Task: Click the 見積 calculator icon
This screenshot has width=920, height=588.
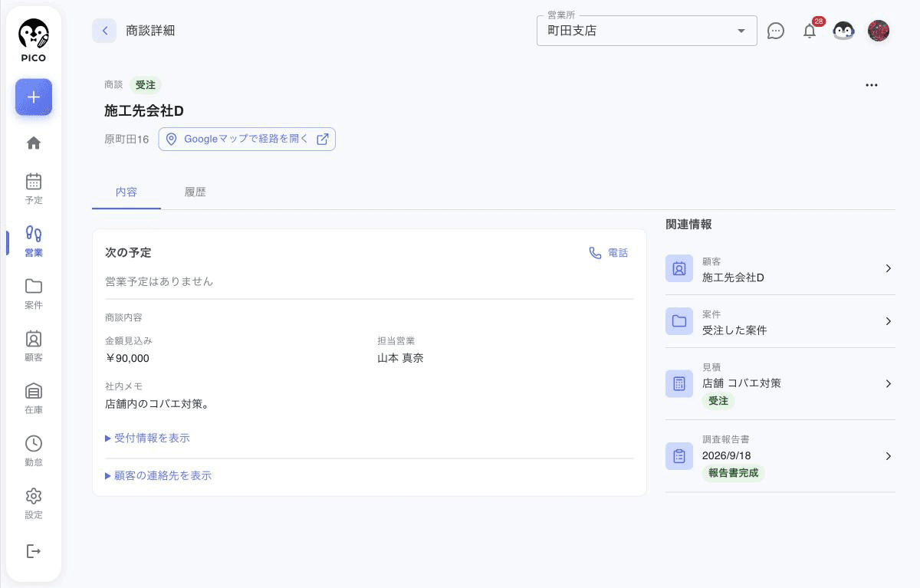Action: 679,383
